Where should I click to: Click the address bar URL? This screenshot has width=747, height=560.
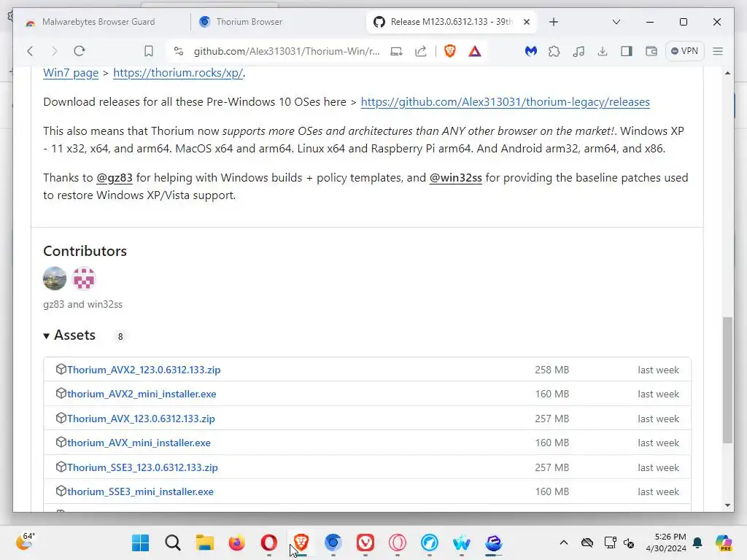click(x=287, y=51)
